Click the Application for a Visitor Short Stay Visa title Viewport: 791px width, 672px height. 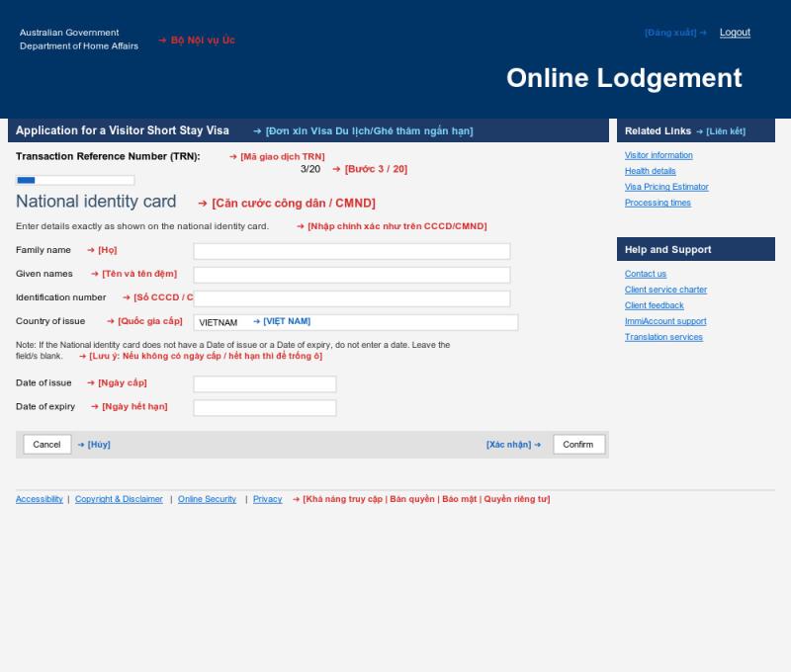point(122,130)
